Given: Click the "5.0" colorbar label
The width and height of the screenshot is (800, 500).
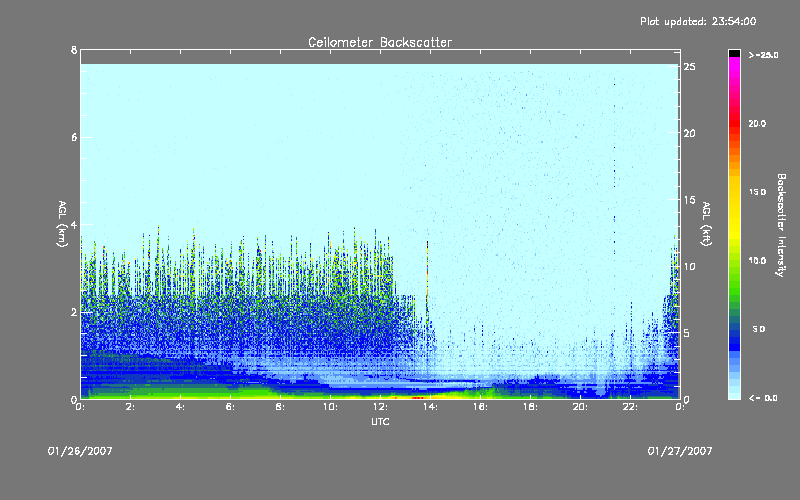Looking at the screenshot, I should pos(759,329).
